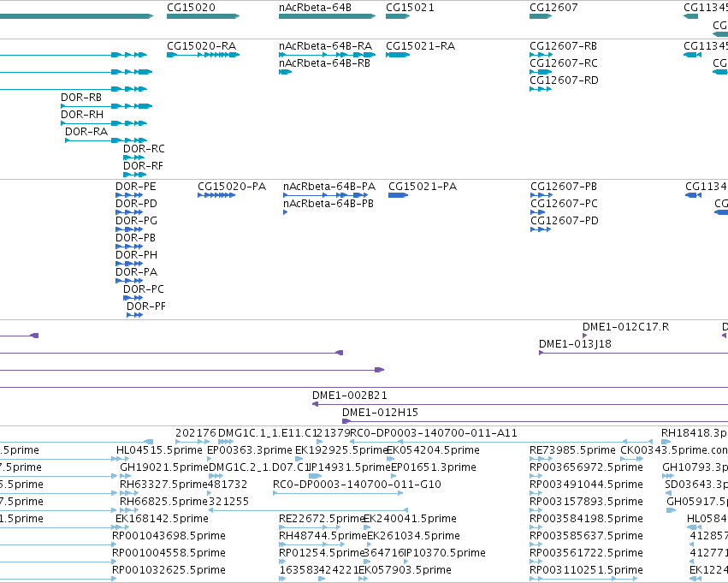This screenshot has height=583, width=728.
Task: Select protein nAcRbeta-64B-PA
Action: coord(329,187)
